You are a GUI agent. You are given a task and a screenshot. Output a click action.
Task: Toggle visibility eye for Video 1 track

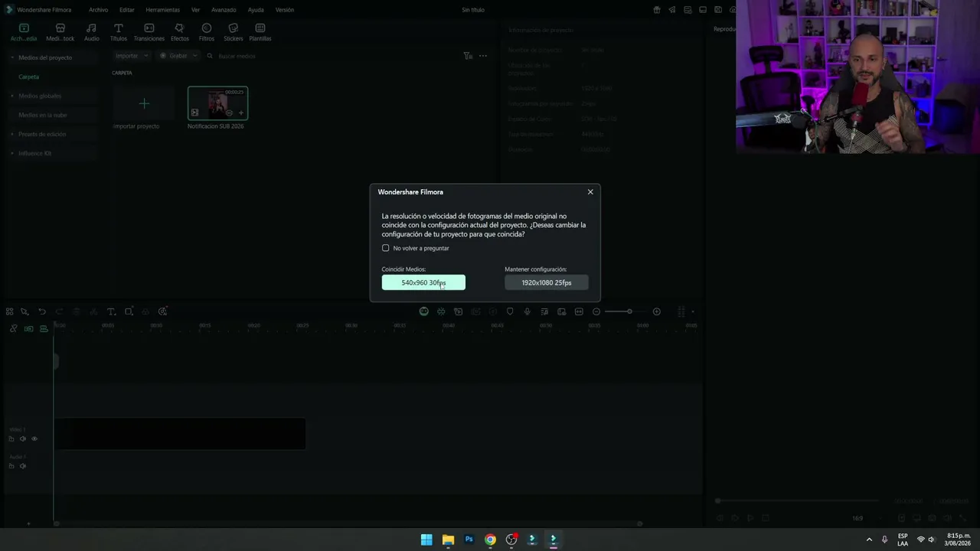coord(34,439)
